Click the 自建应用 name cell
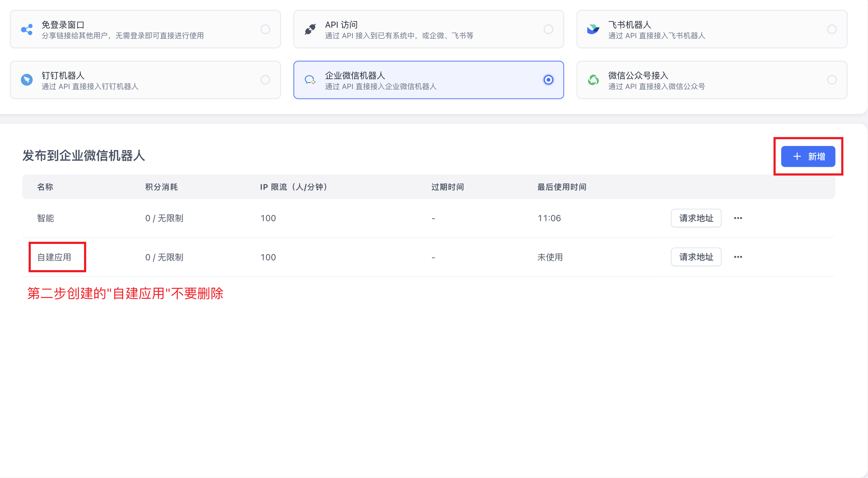 pyautogui.click(x=54, y=257)
